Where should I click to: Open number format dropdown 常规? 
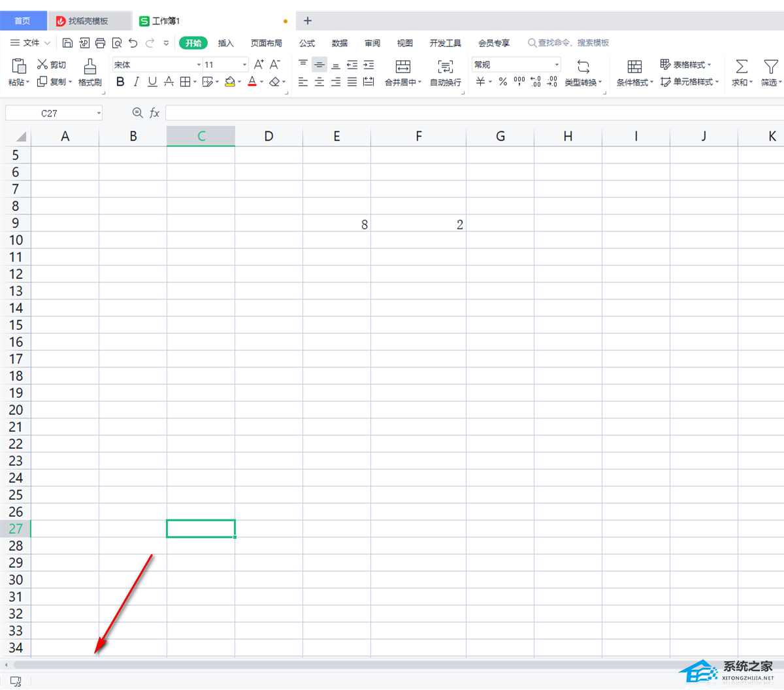557,64
